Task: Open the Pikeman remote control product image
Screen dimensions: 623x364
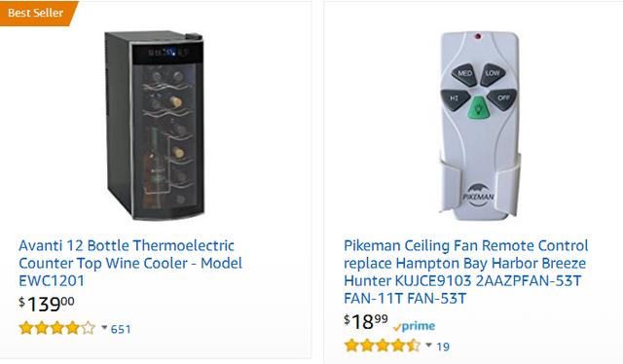Action: [x=480, y=126]
